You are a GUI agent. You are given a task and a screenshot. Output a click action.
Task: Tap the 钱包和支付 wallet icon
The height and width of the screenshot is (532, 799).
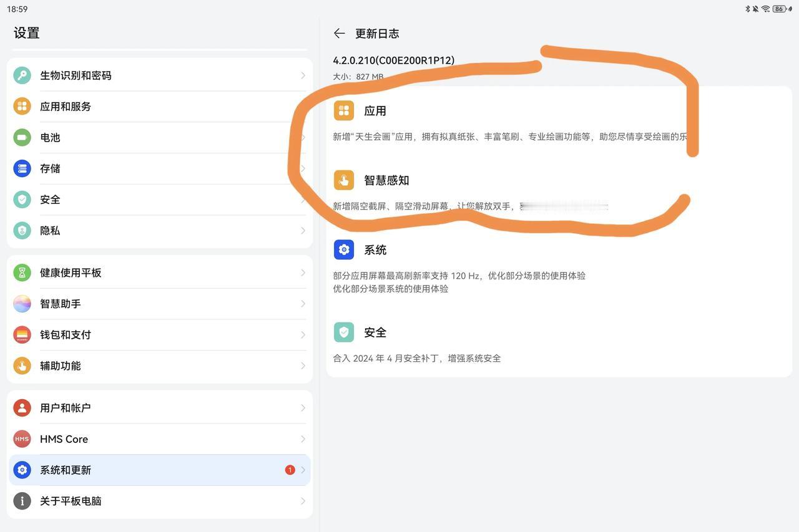tap(22, 335)
